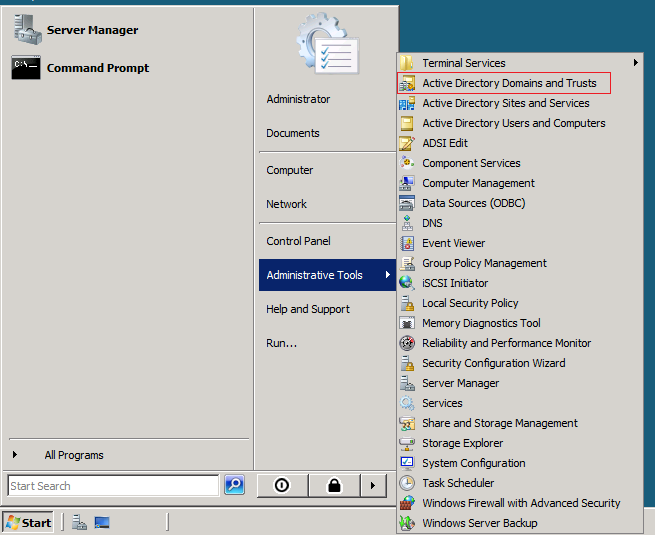This screenshot has width=655, height=535.
Task: Launch Command Prompt label in pinned list
Action: point(98,68)
